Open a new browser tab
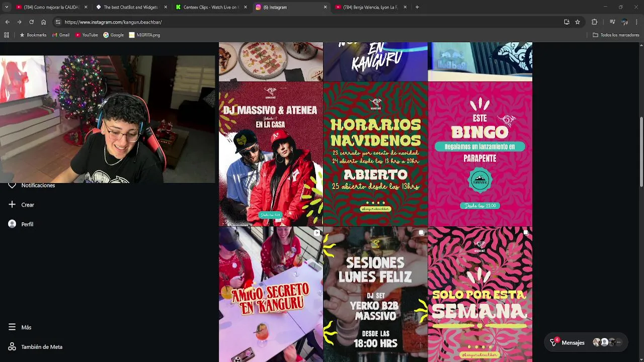Image resolution: width=644 pixels, height=362 pixels. [x=417, y=7]
